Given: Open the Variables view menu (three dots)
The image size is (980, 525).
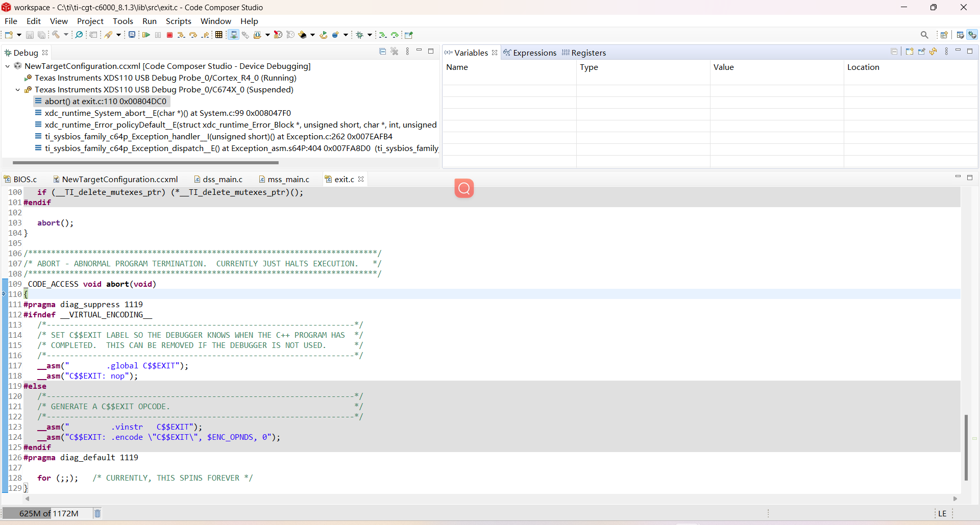Looking at the screenshot, I should point(946,52).
